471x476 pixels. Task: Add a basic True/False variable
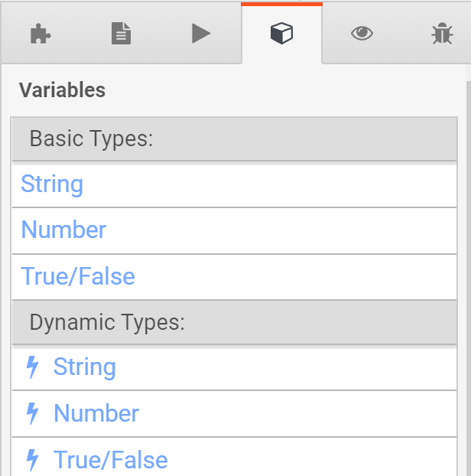click(78, 276)
